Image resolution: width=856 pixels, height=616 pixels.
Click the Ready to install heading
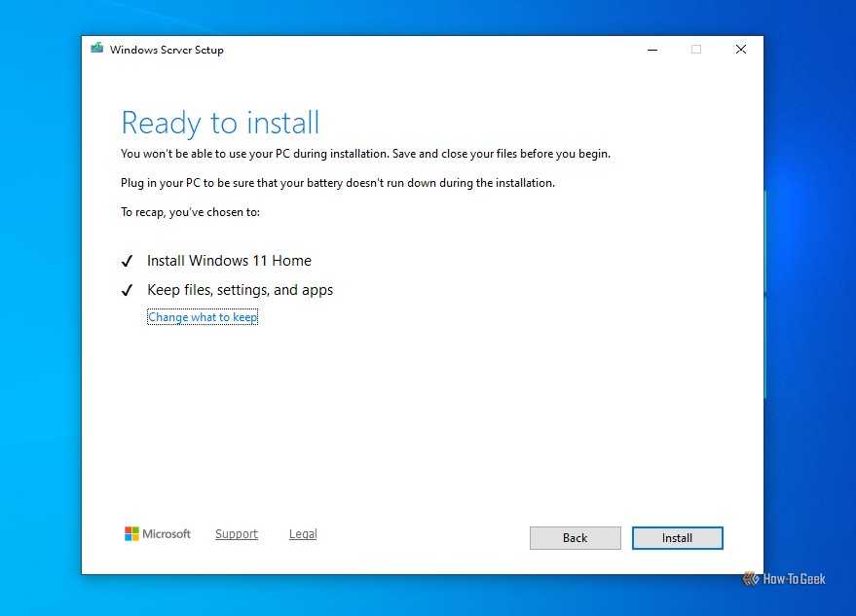[x=220, y=122]
